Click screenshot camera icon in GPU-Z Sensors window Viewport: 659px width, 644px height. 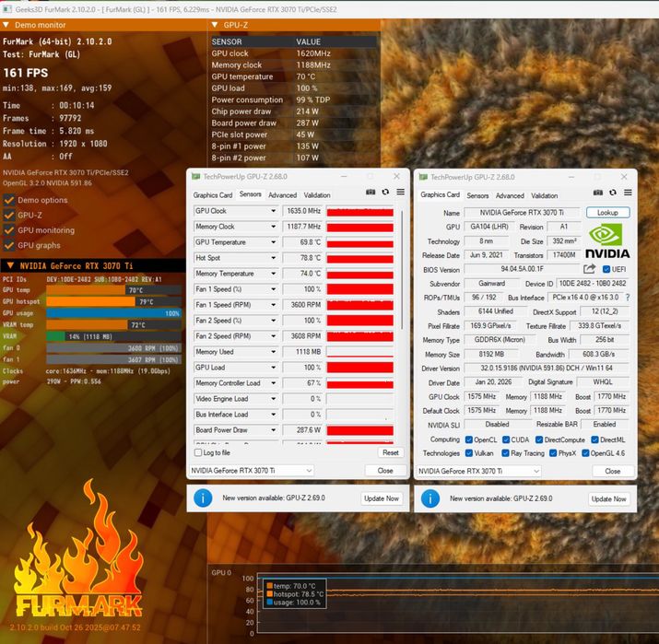point(371,192)
